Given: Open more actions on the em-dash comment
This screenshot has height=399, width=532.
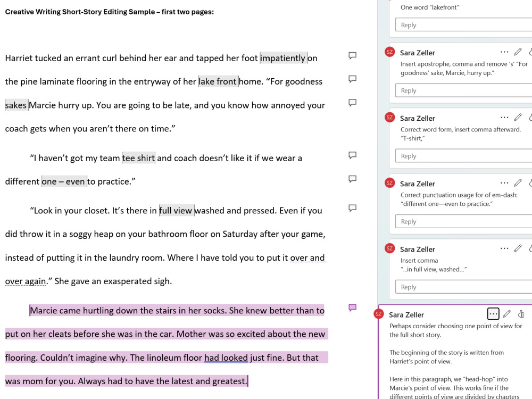Looking at the screenshot, I should [504, 183].
